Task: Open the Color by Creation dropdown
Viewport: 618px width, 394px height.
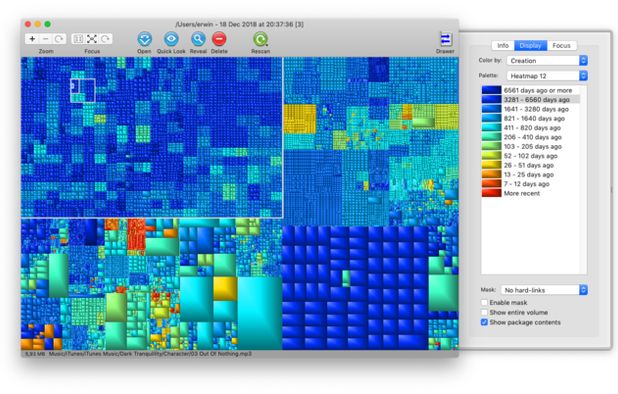Action: (x=547, y=61)
